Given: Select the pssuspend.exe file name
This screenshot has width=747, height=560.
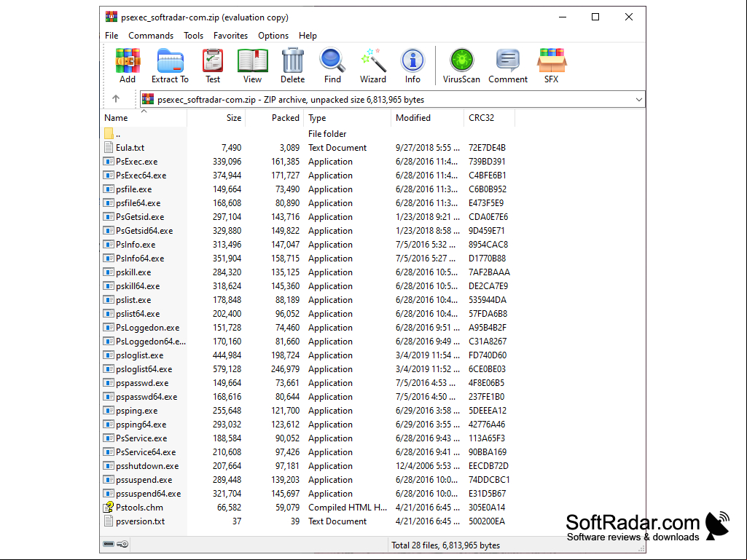Looking at the screenshot, I should [x=144, y=479].
